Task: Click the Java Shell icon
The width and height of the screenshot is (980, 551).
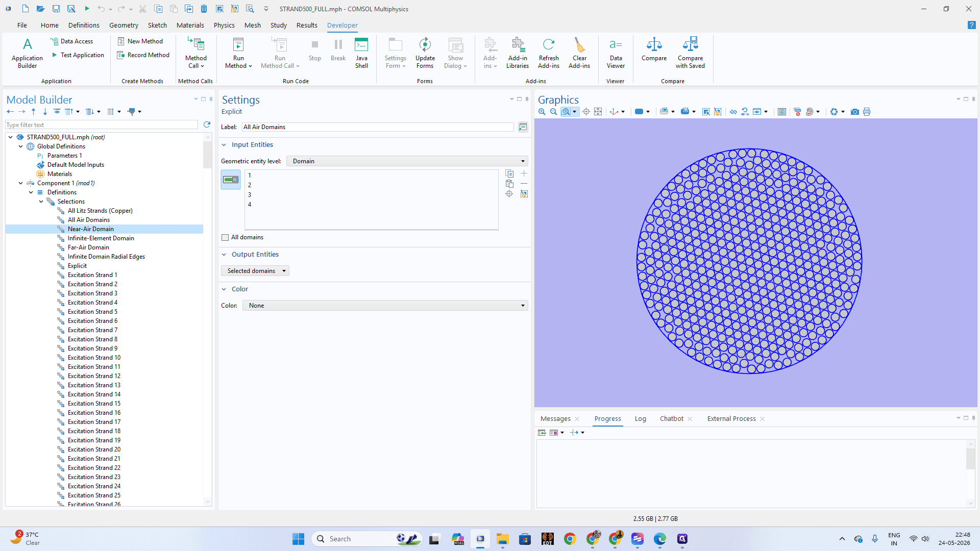Action: click(x=361, y=53)
